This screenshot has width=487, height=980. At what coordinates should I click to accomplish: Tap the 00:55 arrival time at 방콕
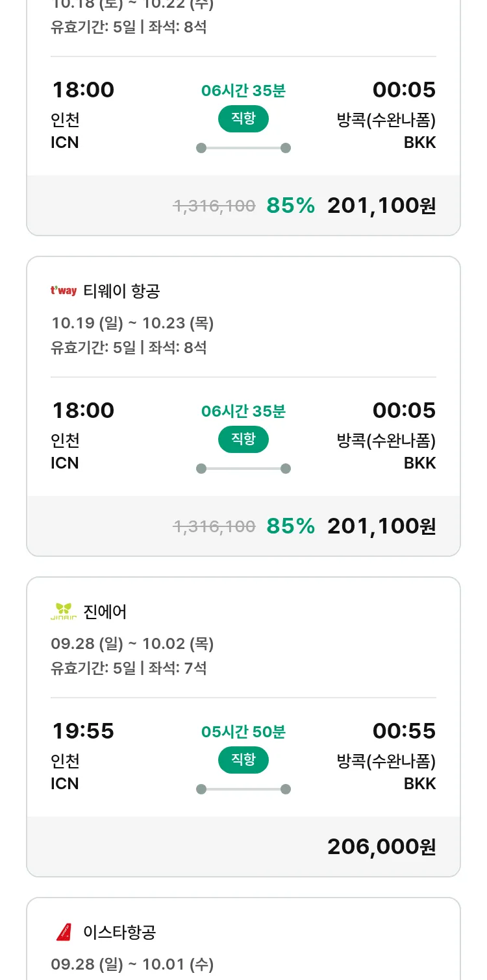[404, 731]
